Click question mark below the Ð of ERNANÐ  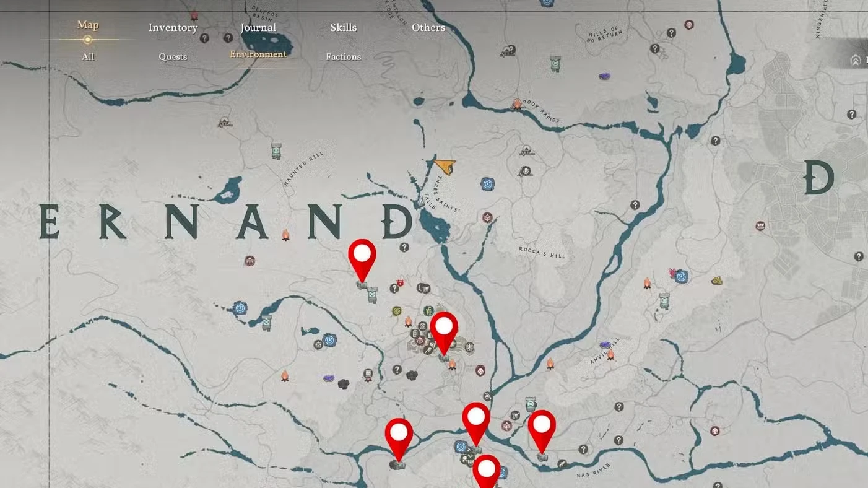[x=404, y=247]
